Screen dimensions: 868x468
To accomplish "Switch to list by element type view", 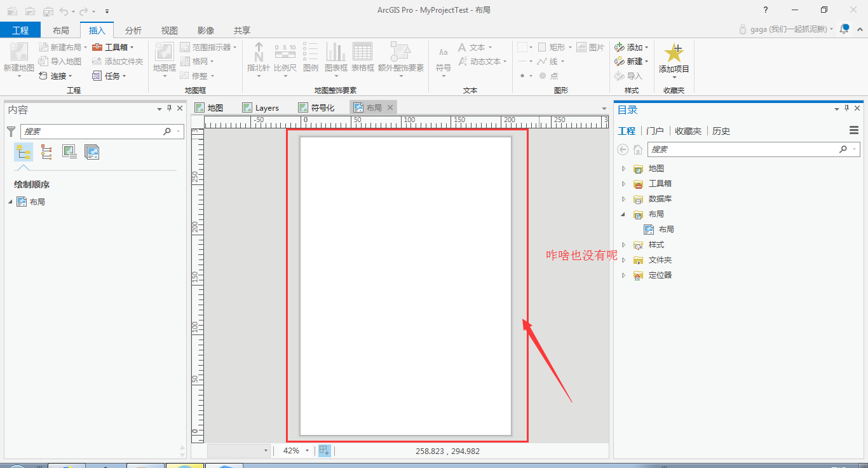I will click(x=46, y=152).
